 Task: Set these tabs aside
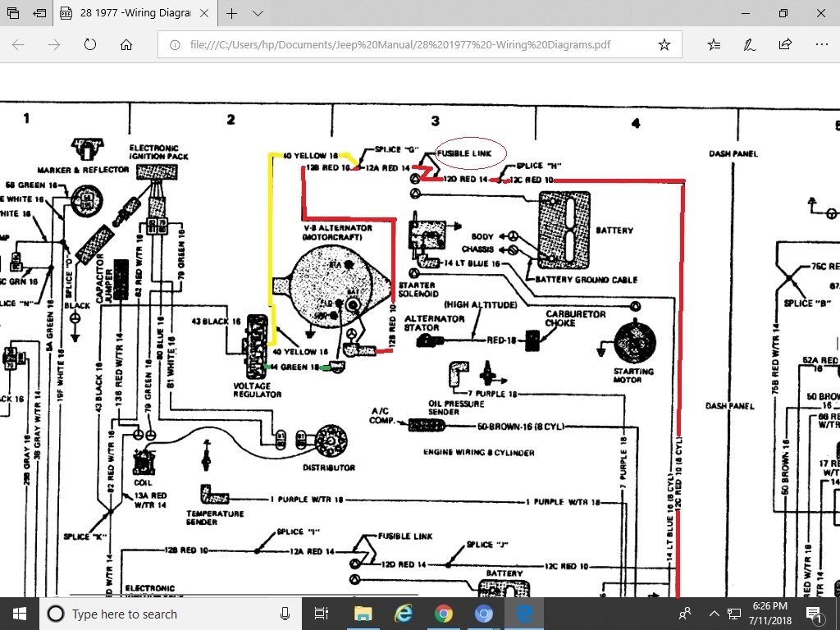click(39, 14)
